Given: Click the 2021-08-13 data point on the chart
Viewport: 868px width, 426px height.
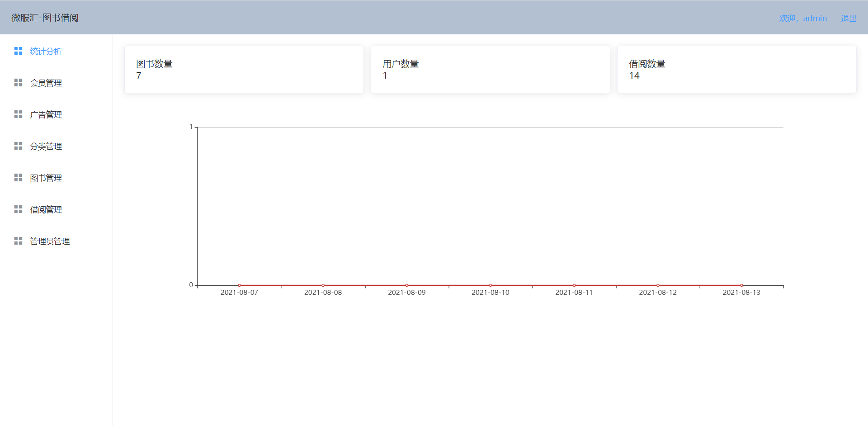Looking at the screenshot, I should 741,285.
